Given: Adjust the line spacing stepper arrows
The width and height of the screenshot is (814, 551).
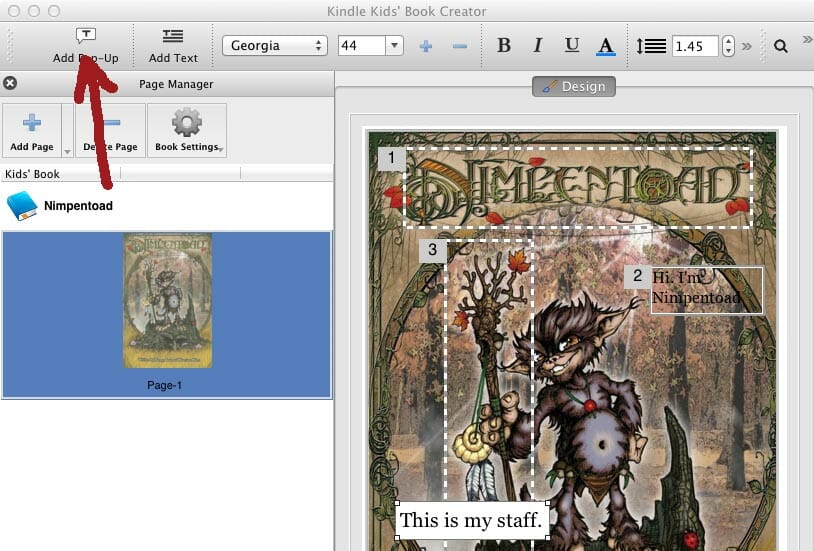Looking at the screenshot, I should [728, 46].
